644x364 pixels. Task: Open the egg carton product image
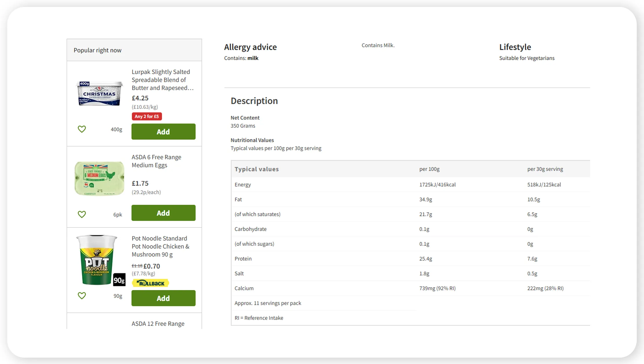[99, 178]
